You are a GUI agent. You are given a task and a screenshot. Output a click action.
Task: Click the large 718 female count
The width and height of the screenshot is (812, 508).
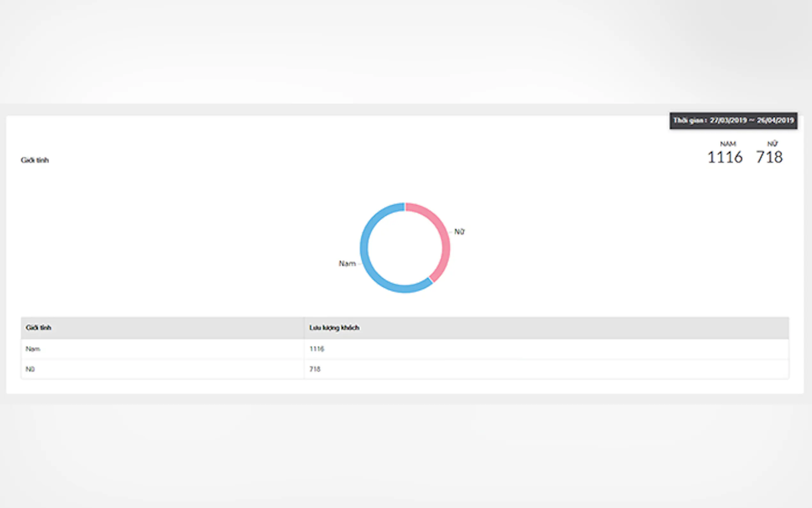[769, 157]
